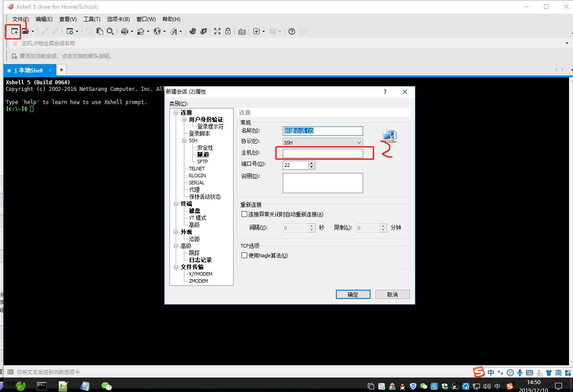Click the command prompt taskbar icon
This screenshot has height=392, width=573.
coord(42,386)
